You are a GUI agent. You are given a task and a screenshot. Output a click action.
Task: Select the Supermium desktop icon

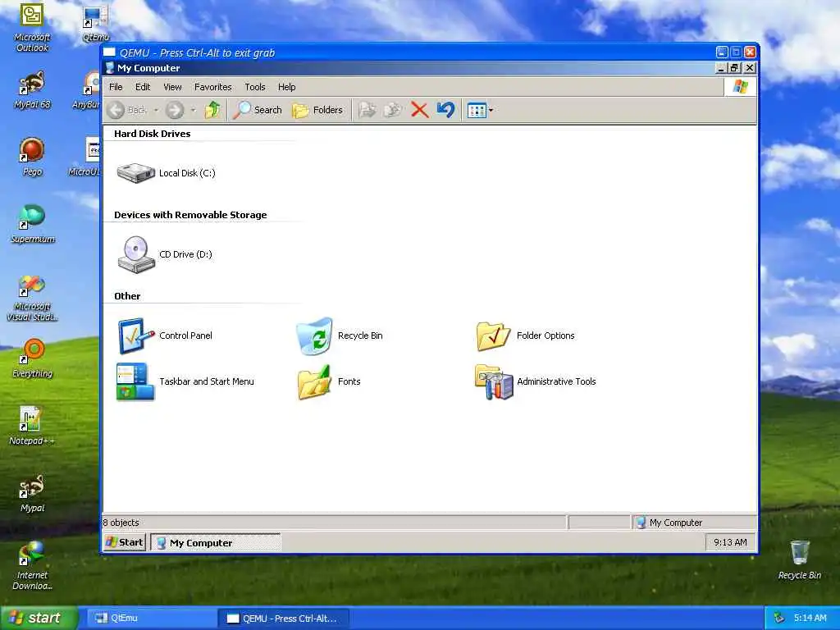(32, 225)
